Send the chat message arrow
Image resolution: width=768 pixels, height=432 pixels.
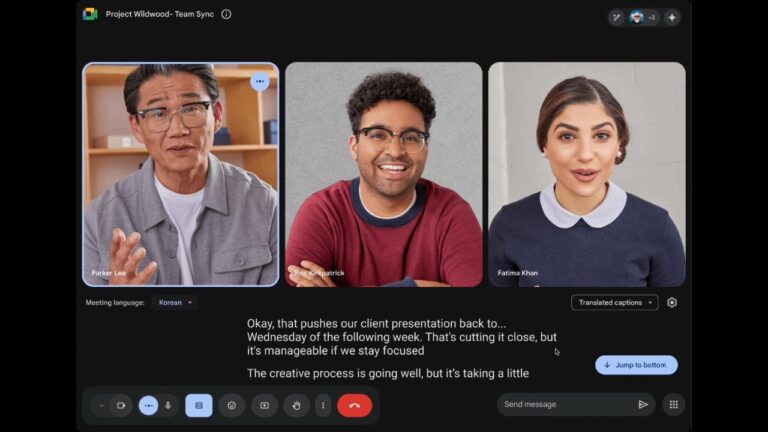click(643, 405)
